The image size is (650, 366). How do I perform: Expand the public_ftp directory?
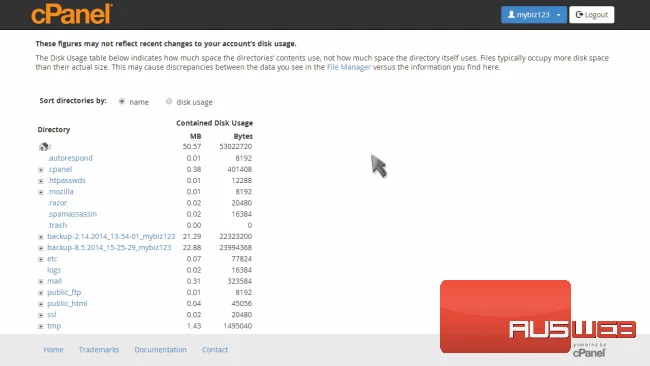pos(41,293)
